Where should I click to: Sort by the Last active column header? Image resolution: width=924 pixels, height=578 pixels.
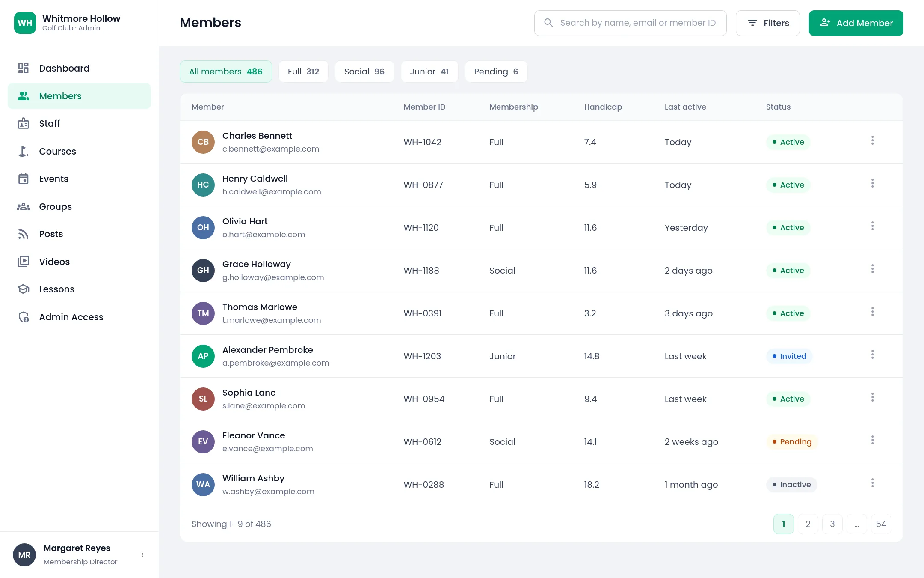(685, 107)
